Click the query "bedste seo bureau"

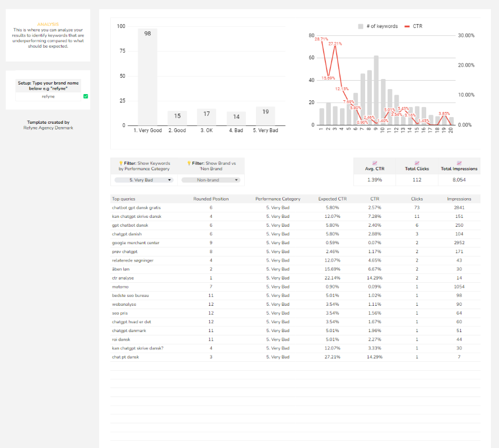point(130,296)
